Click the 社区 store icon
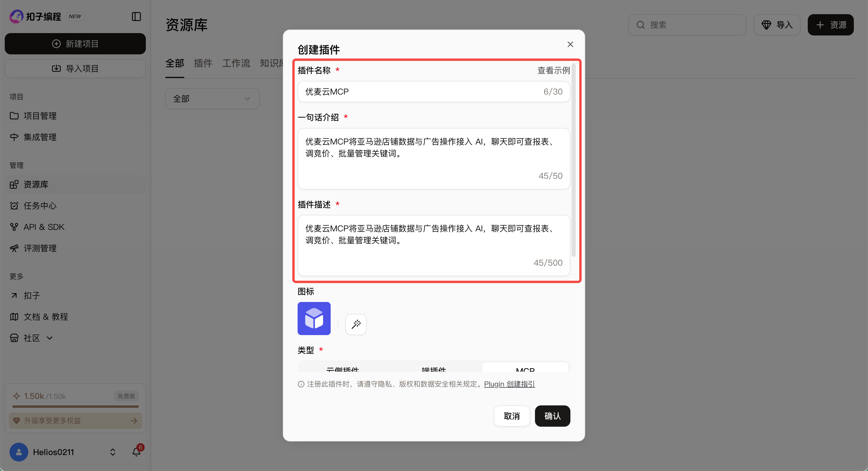The height and width of the screenshot is (471, 868). tap(14, 338)
